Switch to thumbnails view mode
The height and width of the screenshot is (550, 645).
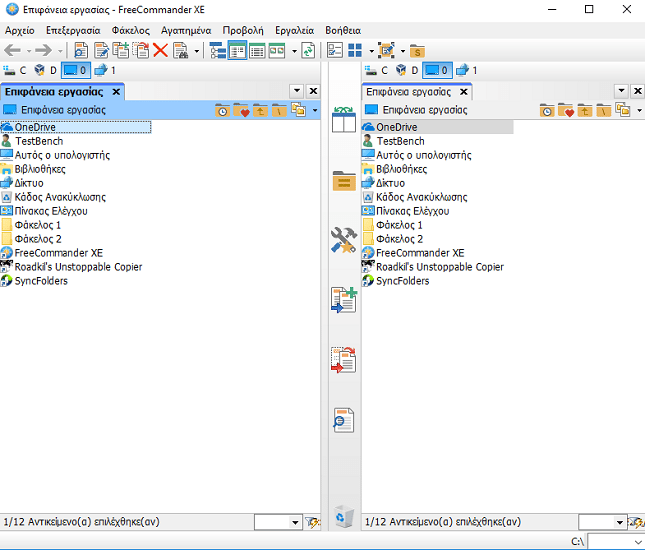(x=277, y=51)
